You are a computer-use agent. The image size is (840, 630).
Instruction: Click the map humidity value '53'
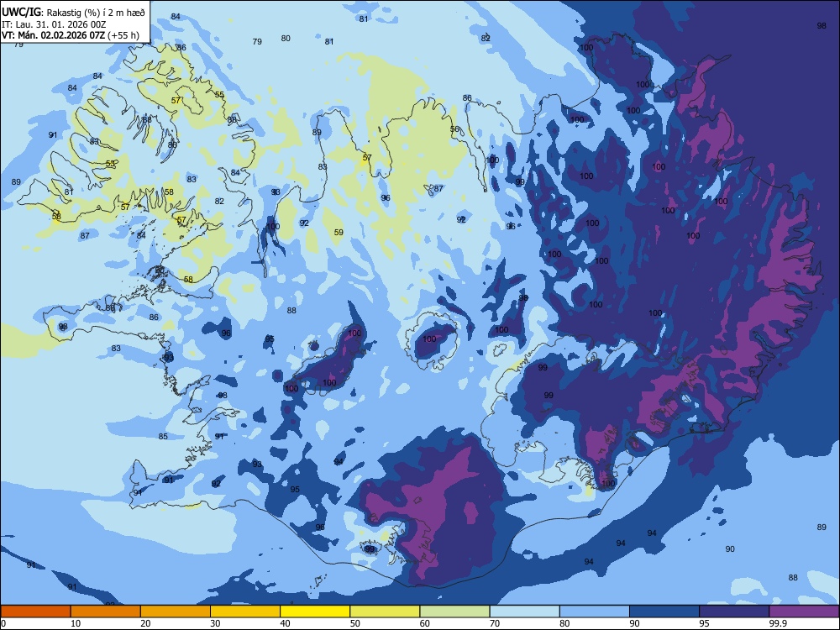pos(110,164)
